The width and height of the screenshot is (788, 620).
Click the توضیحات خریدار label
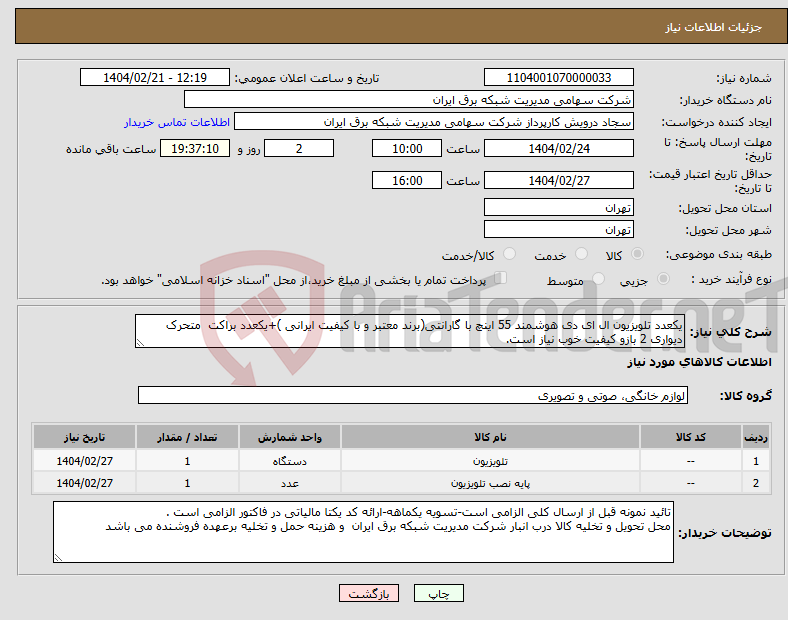(725, 533)
